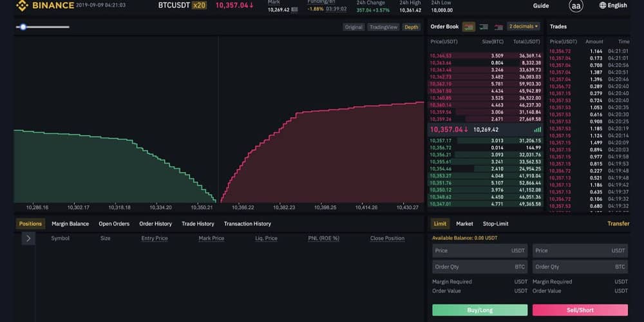
Task: Select the Limit order type tab
Action: coord(440,224)
